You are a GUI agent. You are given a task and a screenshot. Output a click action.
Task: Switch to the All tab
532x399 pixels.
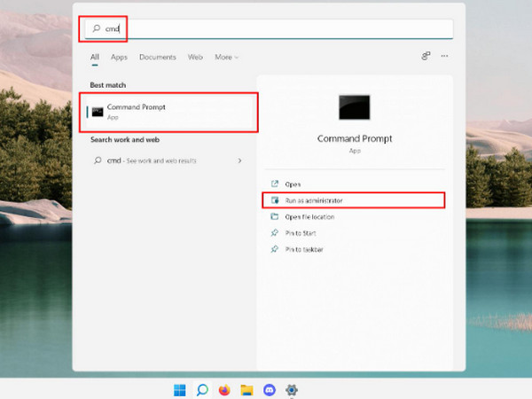(95, 57)
